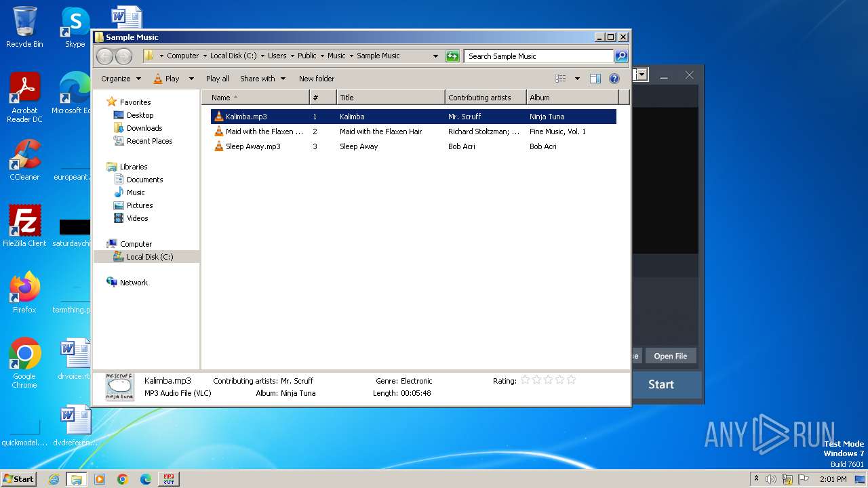The width and height of the screenshot is (868, 488).
Task: Open Firefox desktop icon
Action: point(24,293)
